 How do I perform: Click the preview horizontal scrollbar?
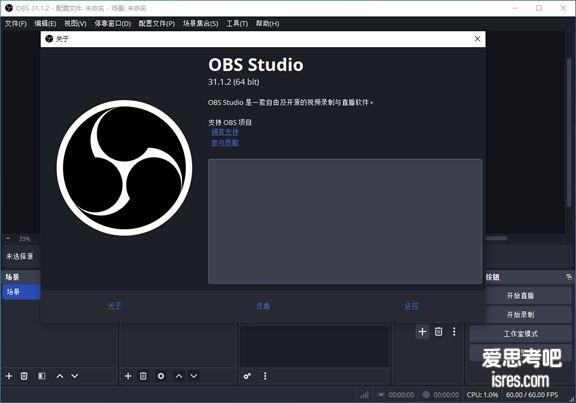tap(497, 238)
